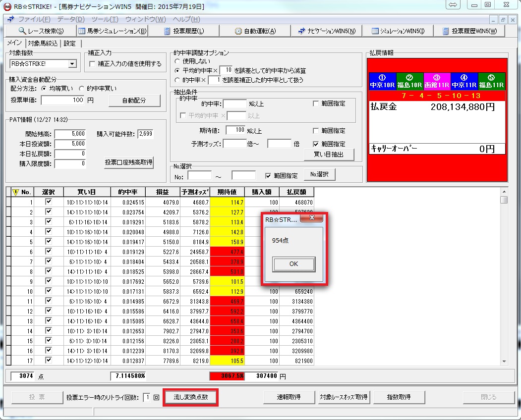Screen dimensions: 521x420
Task: Switch to the 対象馬絞込 tab
Action: [x=43, y=43]
